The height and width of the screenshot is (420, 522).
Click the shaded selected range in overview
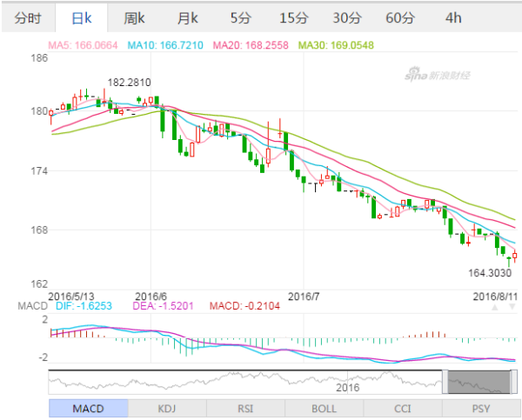(479, 382)
